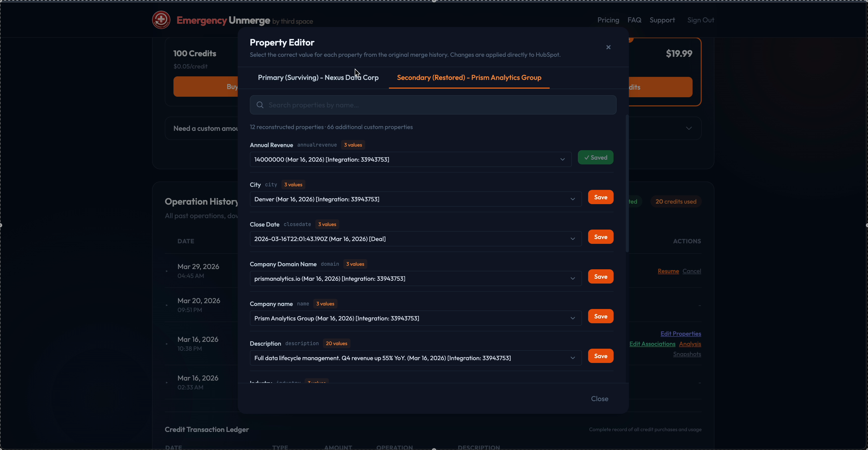This screenshot has width=868, height=450.
Task: Click the Saved button for Annual Revenue
Action: (595, 157)
